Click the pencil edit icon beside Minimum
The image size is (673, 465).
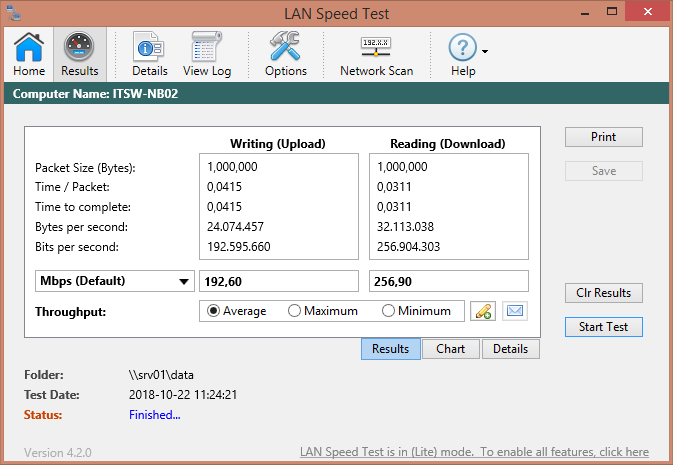point(483,311)
